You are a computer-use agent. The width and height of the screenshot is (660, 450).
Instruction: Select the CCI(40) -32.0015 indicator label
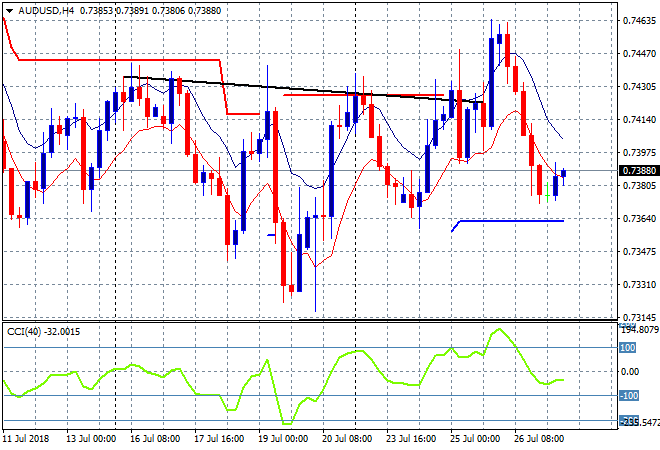(43, 332)
